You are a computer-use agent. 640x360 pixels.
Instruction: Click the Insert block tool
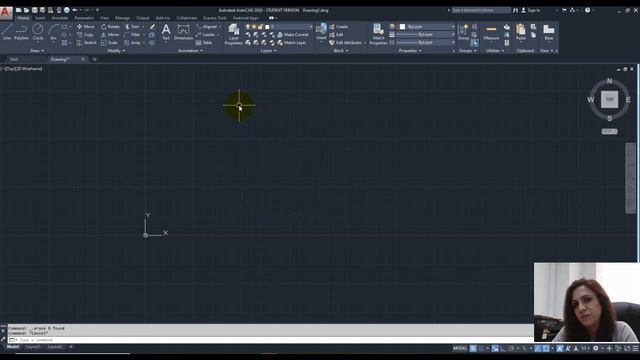(x=321, y=32)
